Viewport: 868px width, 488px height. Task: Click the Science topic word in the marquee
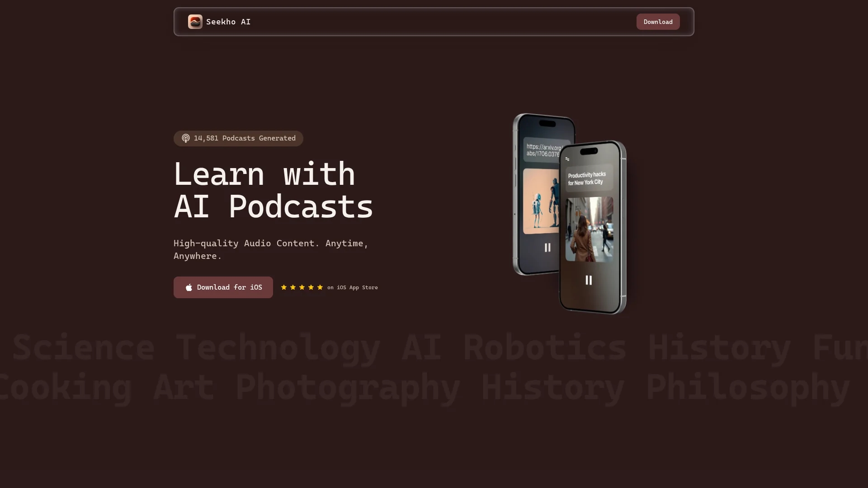pyautogui.click(x=83, y=347)
